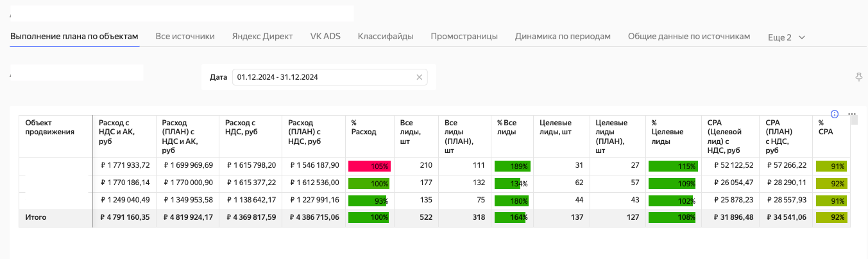The image size is (868, 259).
Task: Open "Общие данные по источникам" tab
Action: click(688, 37)
